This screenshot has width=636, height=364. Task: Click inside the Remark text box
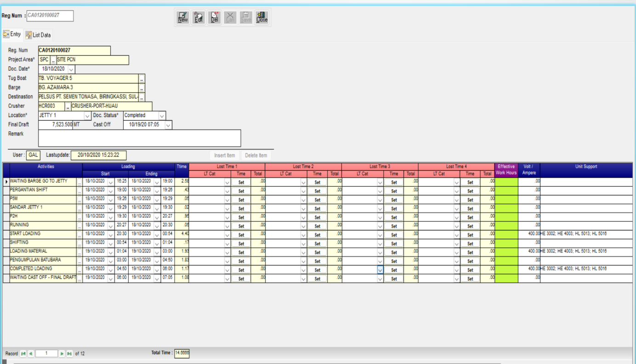pos(140,138)
